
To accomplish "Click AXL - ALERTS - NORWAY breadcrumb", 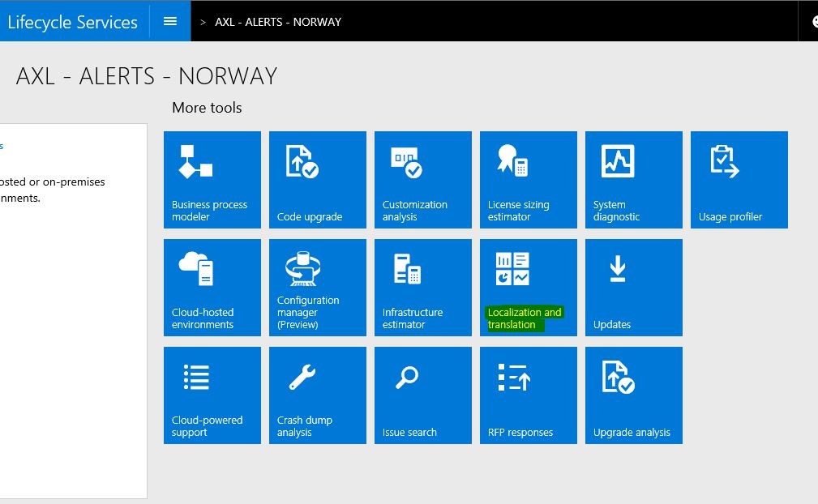I will coord(278,22).
